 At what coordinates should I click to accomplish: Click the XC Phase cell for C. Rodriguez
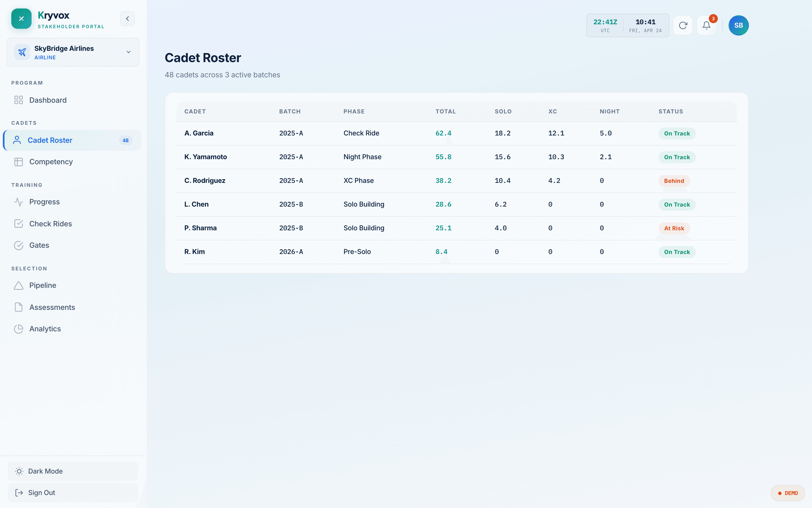359,180
